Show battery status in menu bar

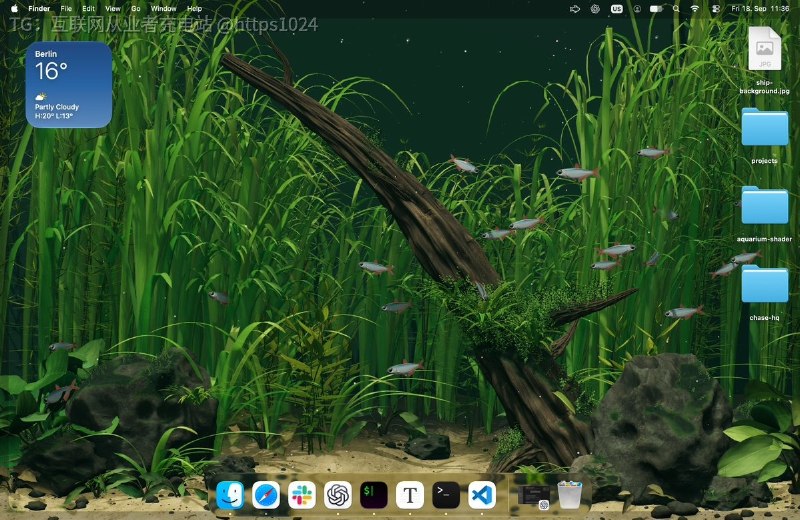(657, 9)
